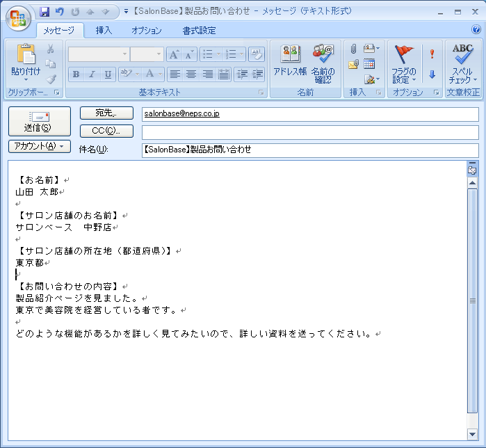Click the salonbase@neps.co.jp recipient address
This screenshot has height=448, width=486.
[181, 113]
